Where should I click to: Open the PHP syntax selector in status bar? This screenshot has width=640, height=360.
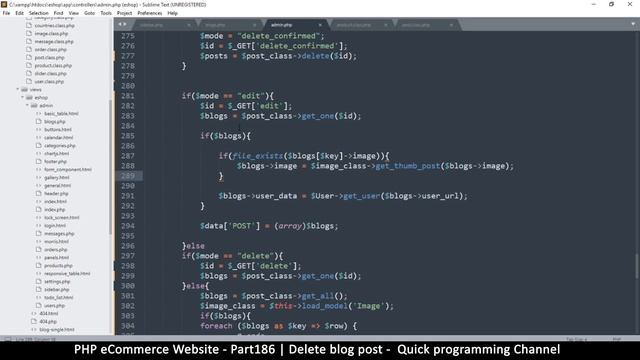pyautogui.click(x=617, y=339)
